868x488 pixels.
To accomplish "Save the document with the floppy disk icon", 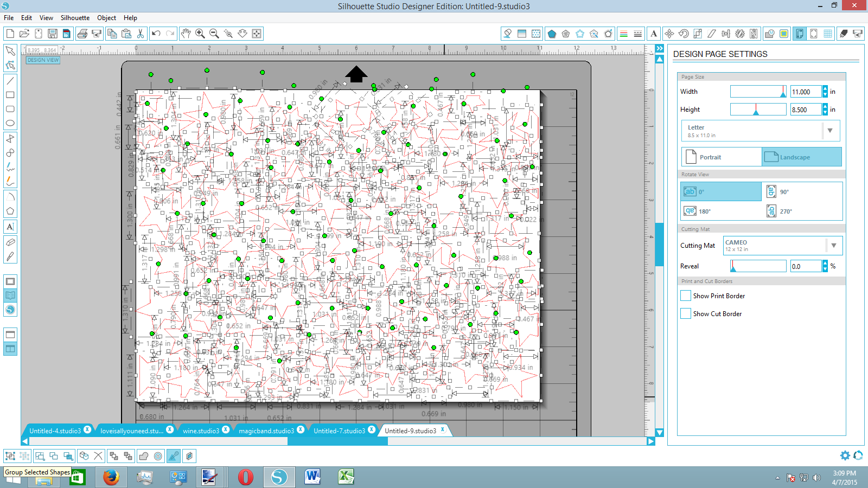I will pyautogui.click(x=53, y=34).
